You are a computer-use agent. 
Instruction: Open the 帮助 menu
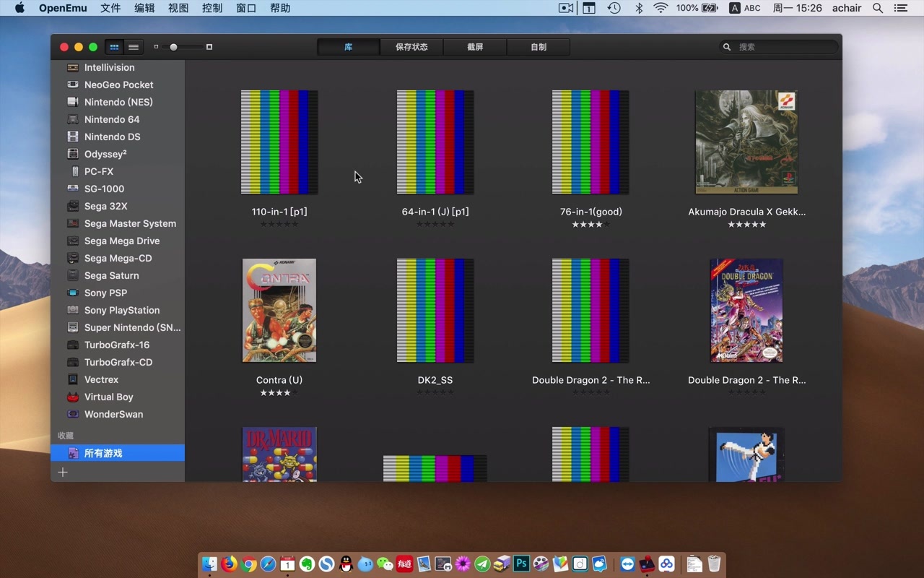coord(280,8)
